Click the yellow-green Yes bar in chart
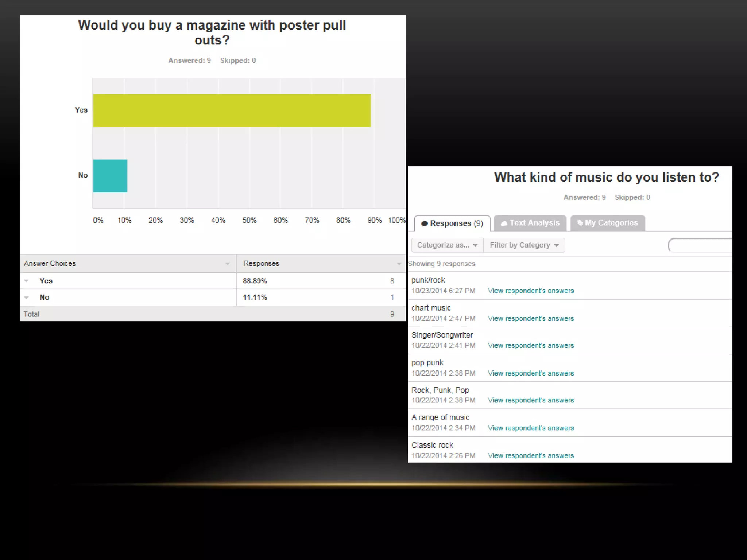Viewport: 747px width, 560px height. point(232,110)
